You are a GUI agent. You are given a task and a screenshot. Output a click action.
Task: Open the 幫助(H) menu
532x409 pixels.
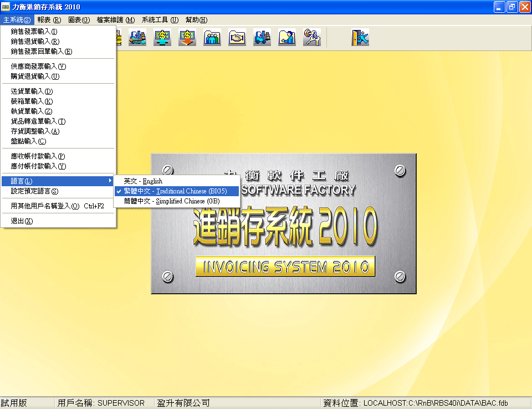click(196, 20)
